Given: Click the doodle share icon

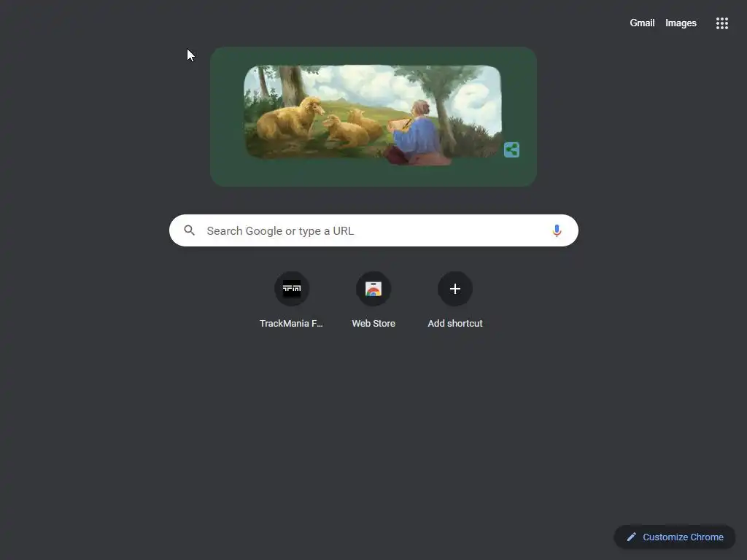Looking at the screenshot, I should click(x=511, y=149).
